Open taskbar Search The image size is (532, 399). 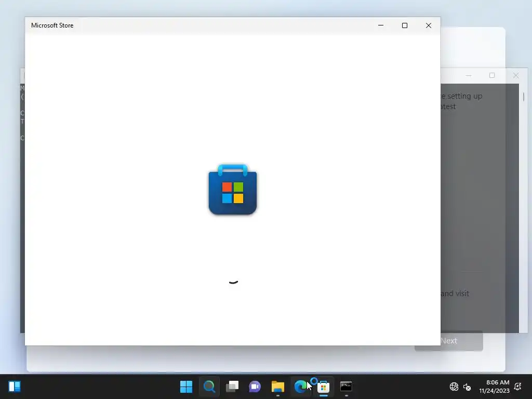point(209,387)
